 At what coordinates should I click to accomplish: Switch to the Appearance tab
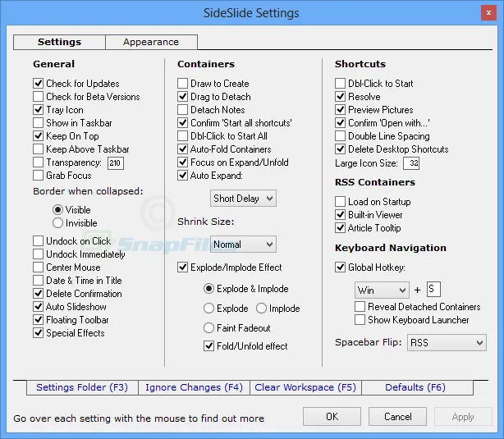pyautogui.click(x=151, y=42)
